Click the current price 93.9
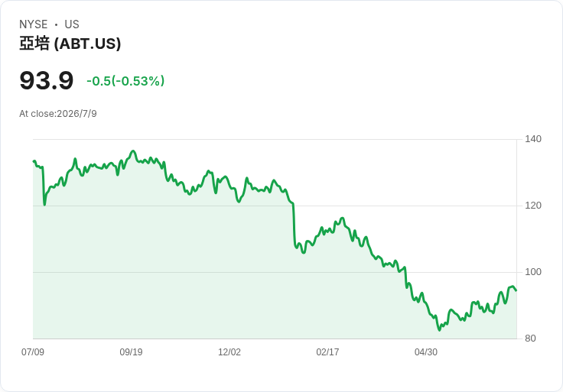563x392 pixels. [47, 80]
